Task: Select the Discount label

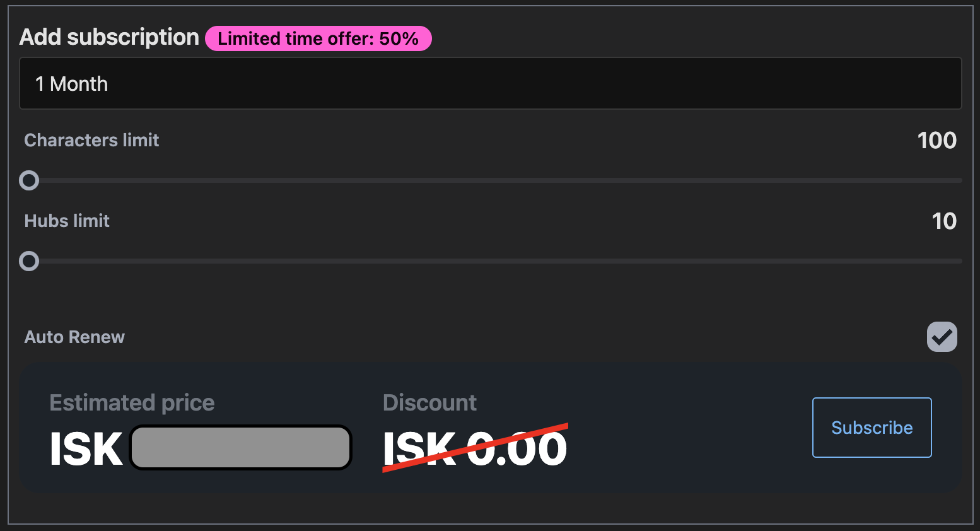Action: click(429, 402)
